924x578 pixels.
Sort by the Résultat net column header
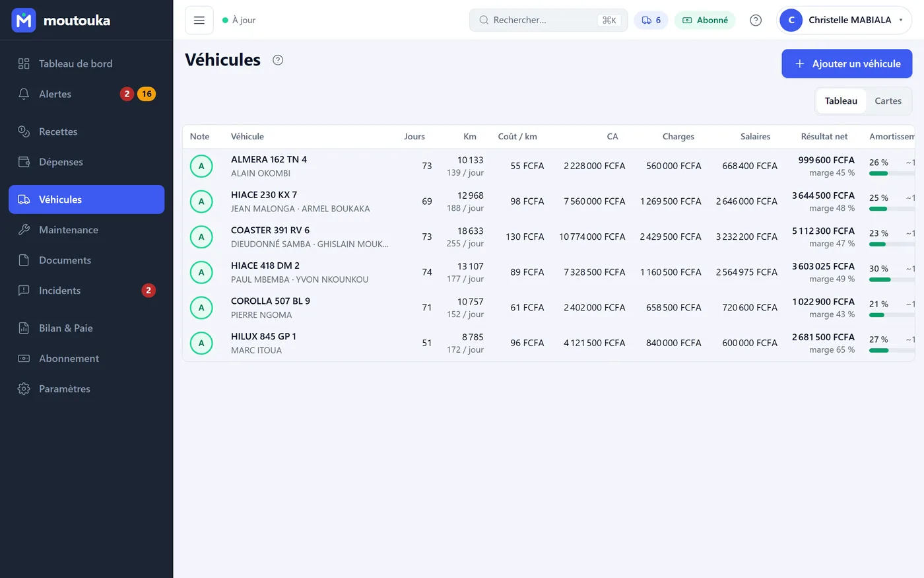pyautogui.click(x=824, y=137)
